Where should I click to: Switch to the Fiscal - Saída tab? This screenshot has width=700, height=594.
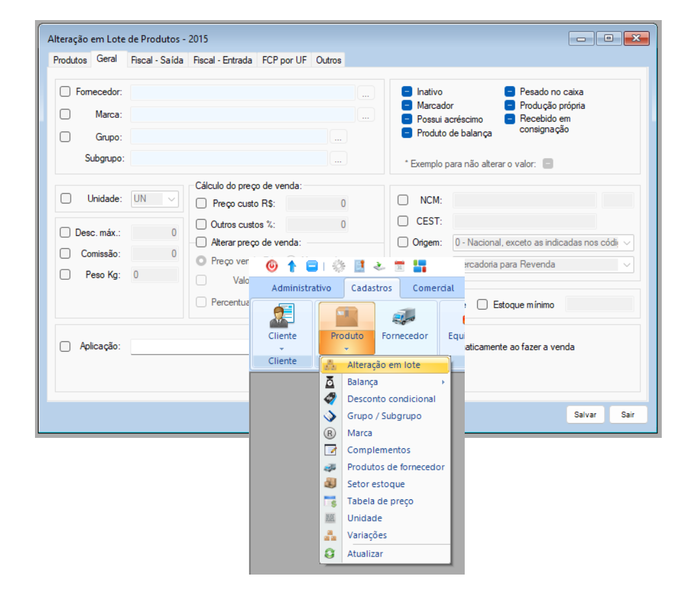point(157,60)
